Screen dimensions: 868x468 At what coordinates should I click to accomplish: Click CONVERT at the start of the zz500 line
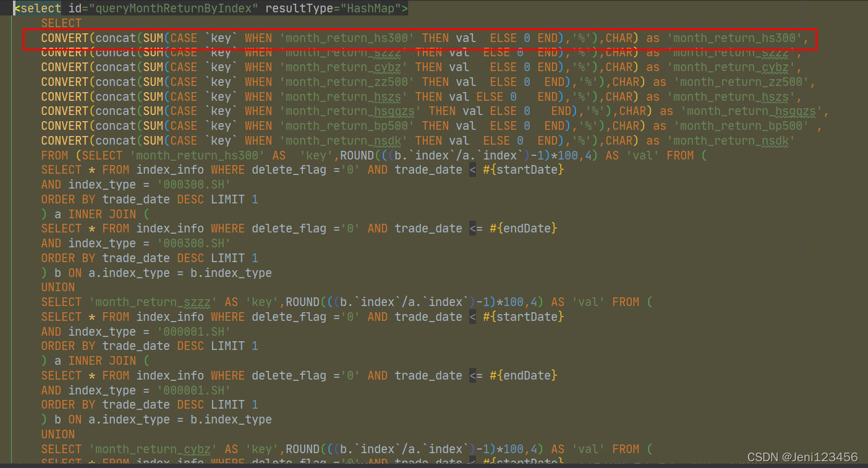tap(65, 82)
